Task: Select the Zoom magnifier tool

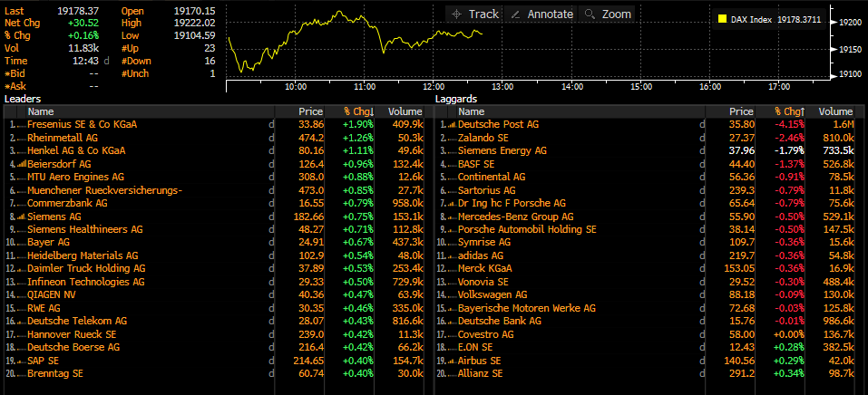Action: click(607, 14)
